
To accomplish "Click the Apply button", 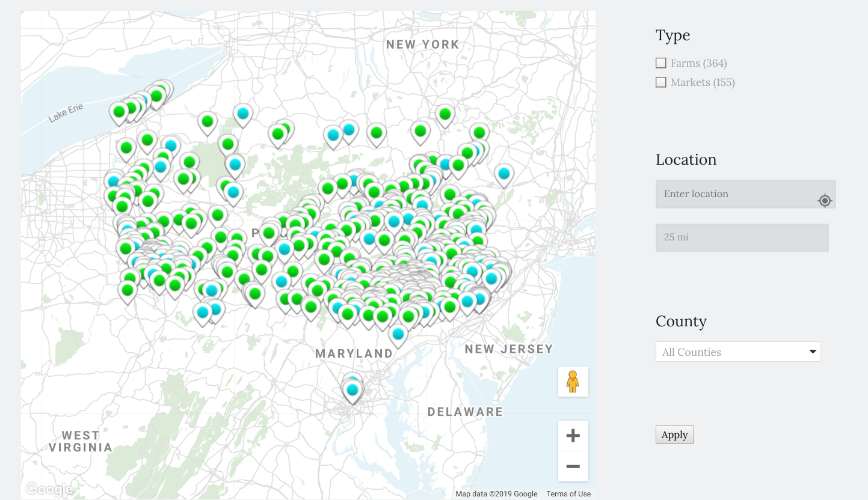I will (674, 434).
